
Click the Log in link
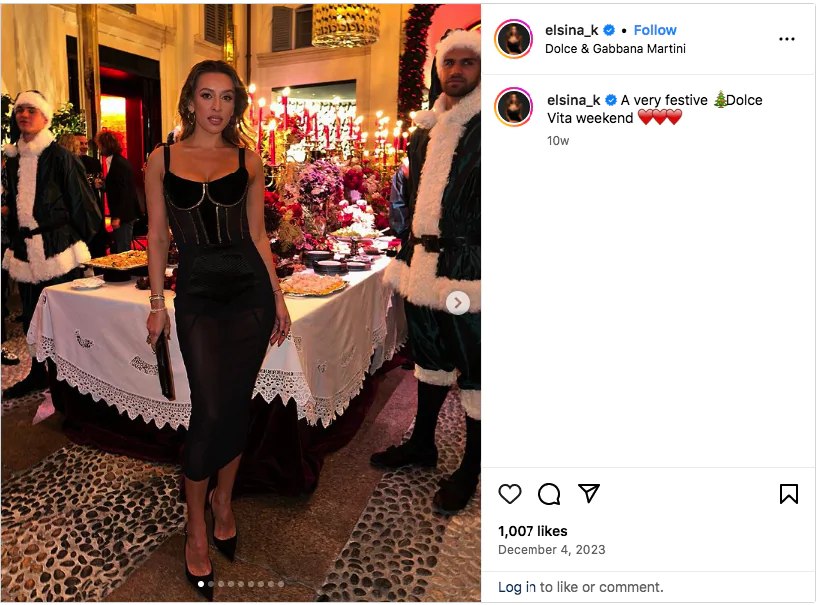tap(516, 587)
